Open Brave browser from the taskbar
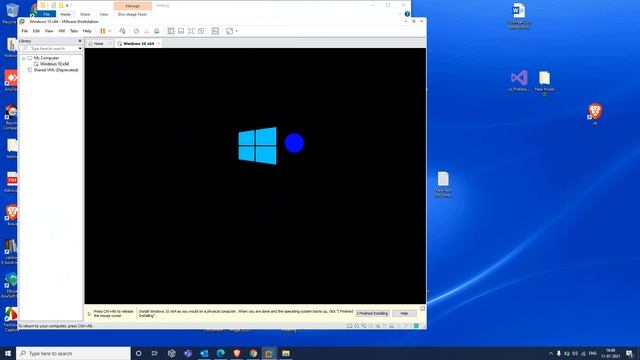The width and height of the screenshot is (640, 360). point(237,353)
